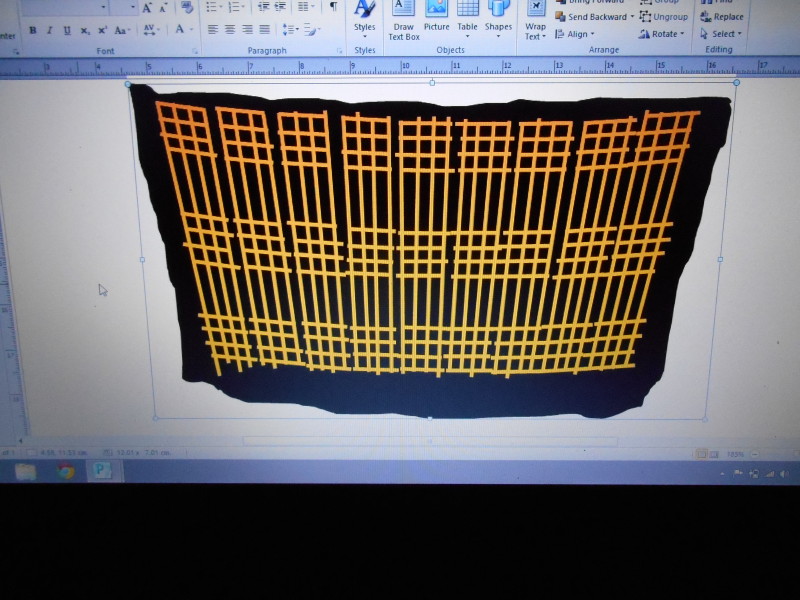Click Replace in the Editing group

pos(722,17)
